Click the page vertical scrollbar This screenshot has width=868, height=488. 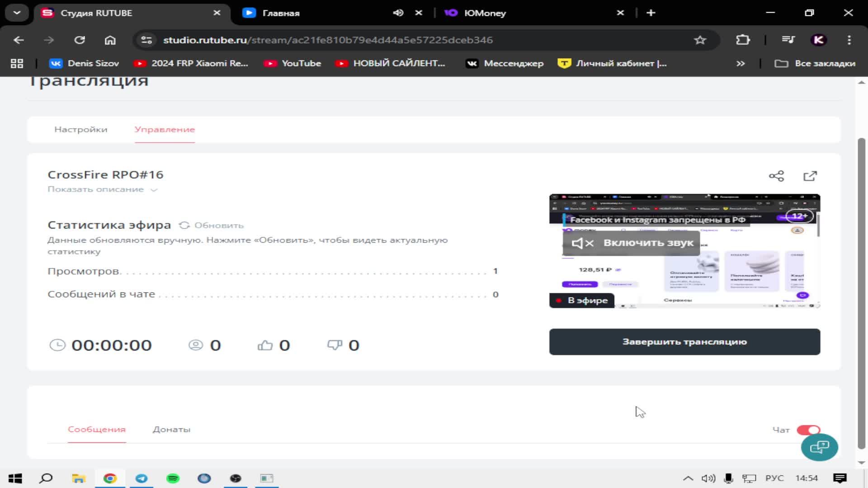click(x=861, y=294)
